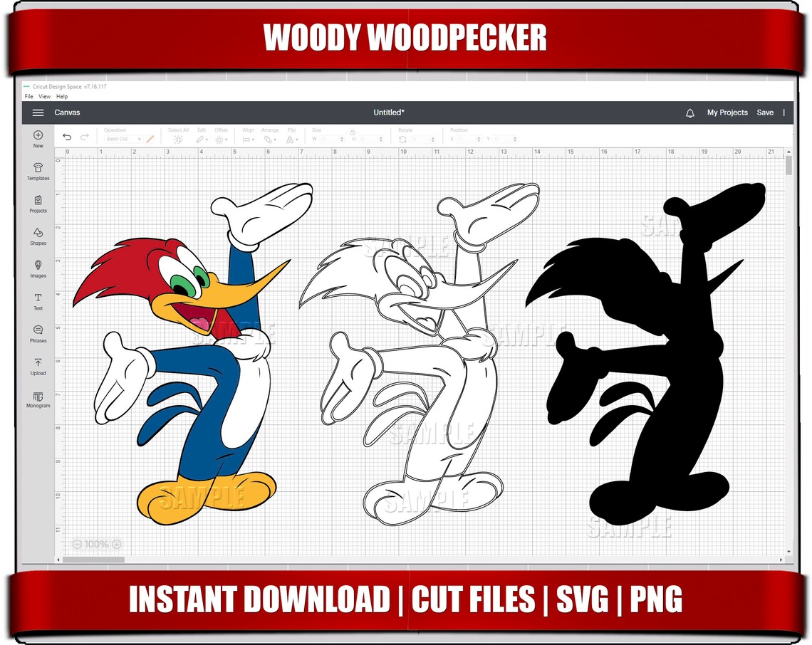Open the View menu

tap(44, 95)
